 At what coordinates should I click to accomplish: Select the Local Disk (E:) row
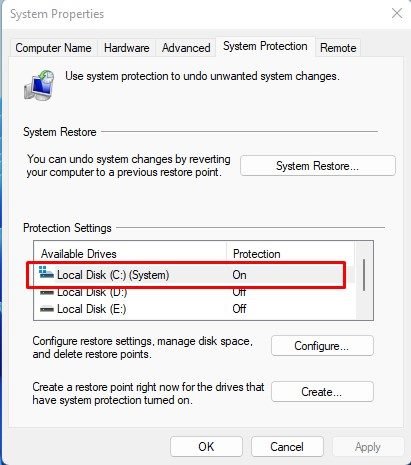(x=195, y=309)
